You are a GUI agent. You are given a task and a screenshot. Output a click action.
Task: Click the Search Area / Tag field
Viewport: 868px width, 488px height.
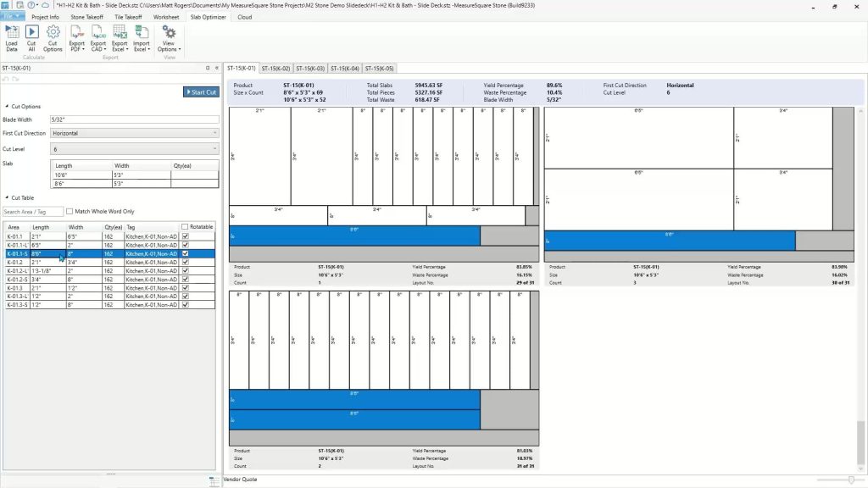(33, 212)
